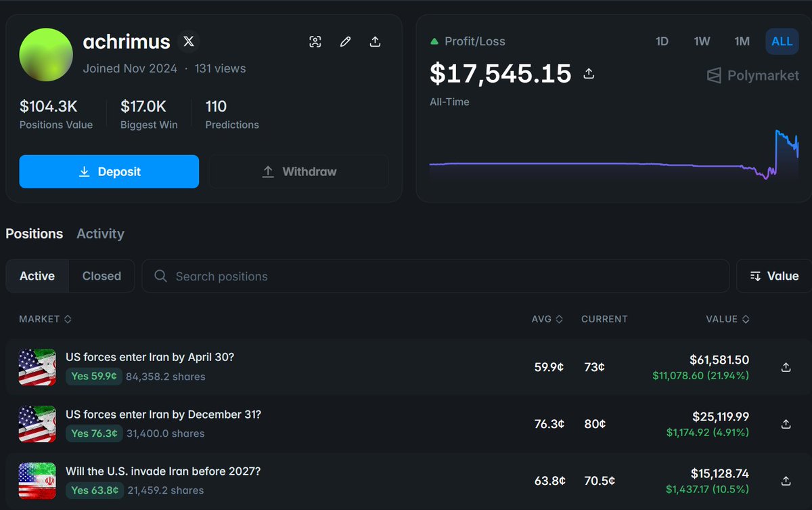The width and height of the screenshot is (812, 510).
Task: Click the 'Yes 59.9¢' badge
Action: 94,377
